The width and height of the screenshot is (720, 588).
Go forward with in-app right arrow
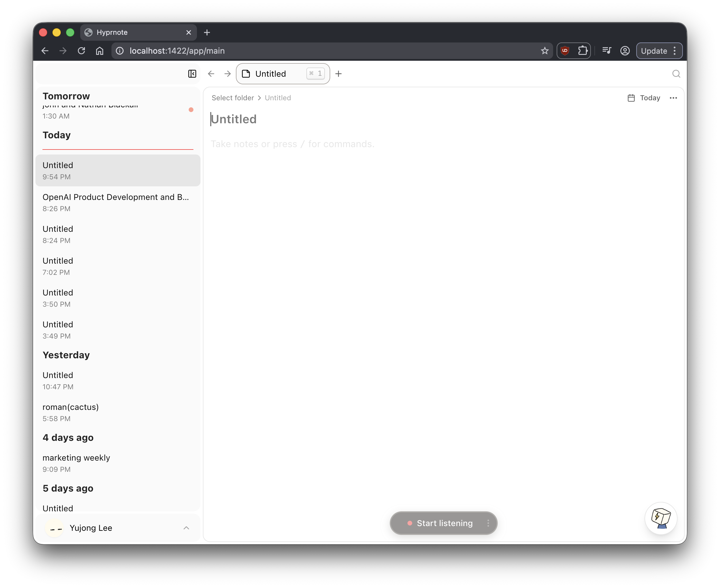coord(228,74)
